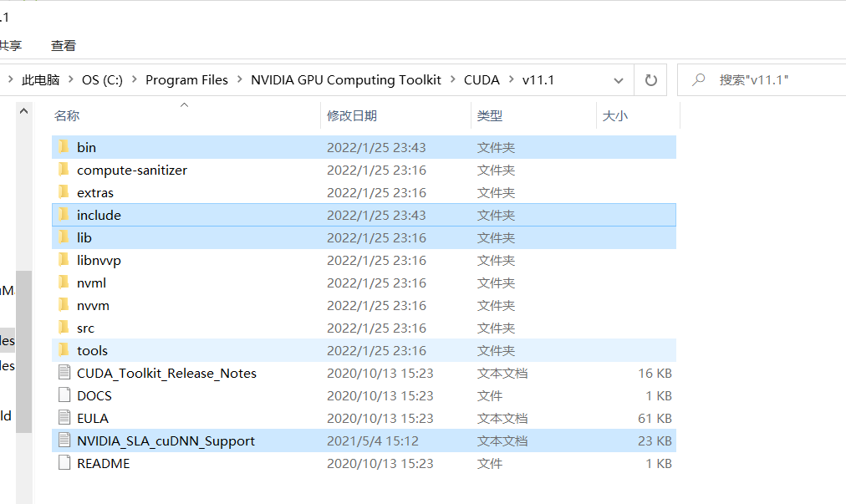Image resolution: width=846 pixels, height=504 pixels.
Task: Select the nvml folder name
Action: click(x=91, y=283)
